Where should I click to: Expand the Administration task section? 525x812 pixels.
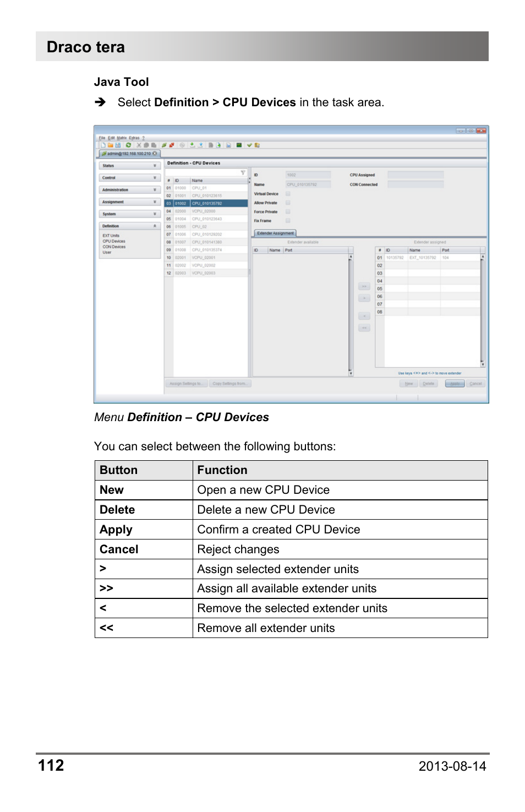pos(129,190)
